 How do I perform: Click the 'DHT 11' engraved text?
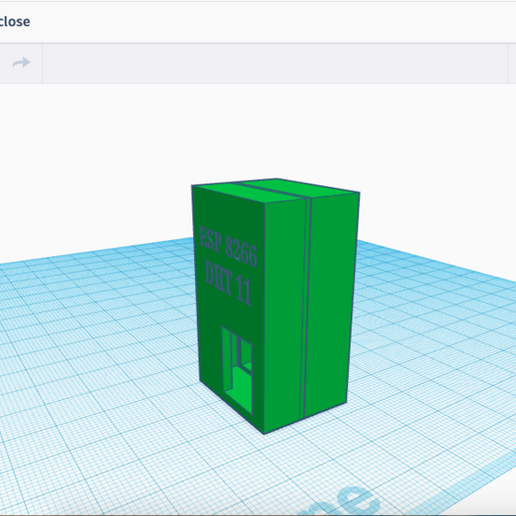click(228, 283)
